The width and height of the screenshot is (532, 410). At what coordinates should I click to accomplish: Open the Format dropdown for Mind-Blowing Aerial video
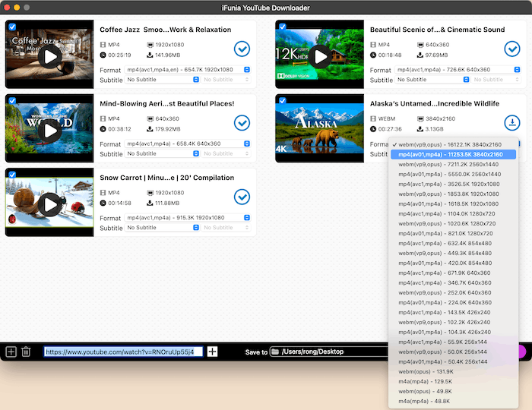tap(188, 143)
